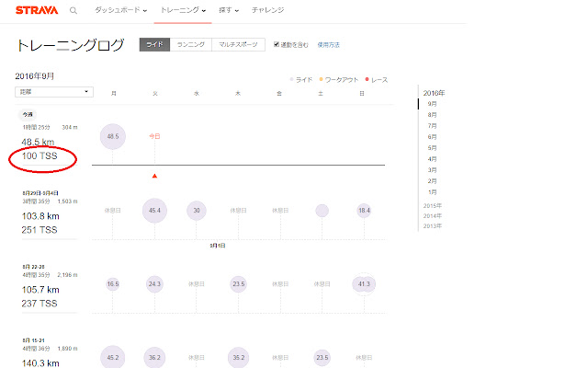
Task: Click the 140.3 km weekly distance
Action: pyautogui.click(x=40, y=363)
